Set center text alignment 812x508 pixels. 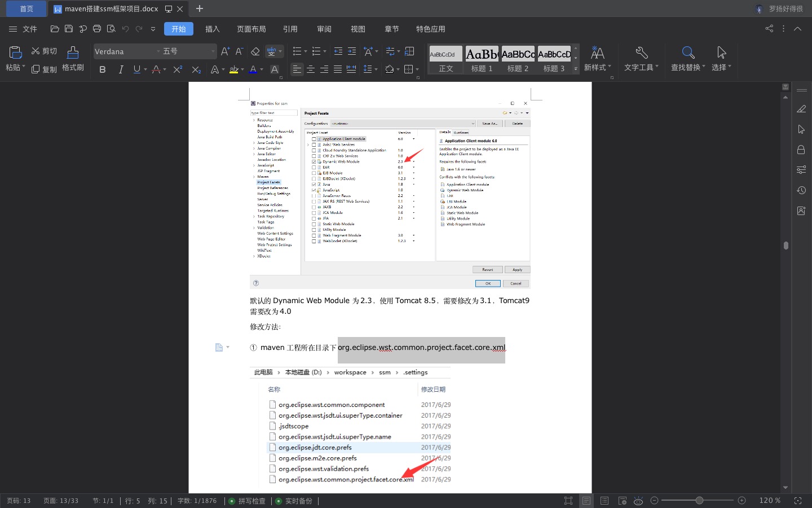pyautogui.click(x=311, y=69)
